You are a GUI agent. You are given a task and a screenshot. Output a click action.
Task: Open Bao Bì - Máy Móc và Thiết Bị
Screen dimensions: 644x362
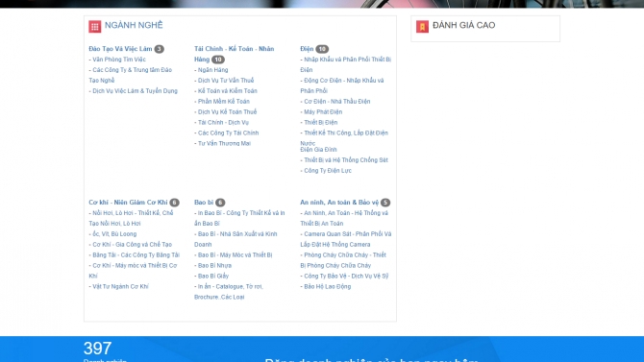(235, 255)
